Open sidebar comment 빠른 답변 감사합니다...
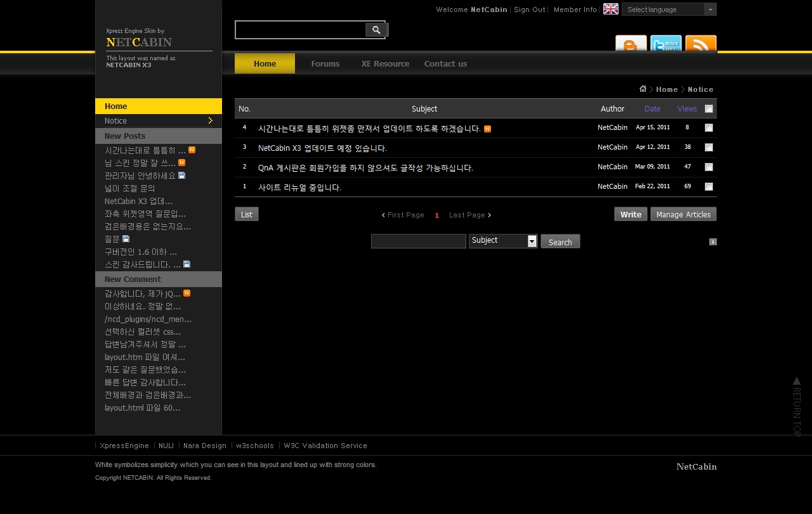This screenshot has width=812, height=514. tap(145, 382)
